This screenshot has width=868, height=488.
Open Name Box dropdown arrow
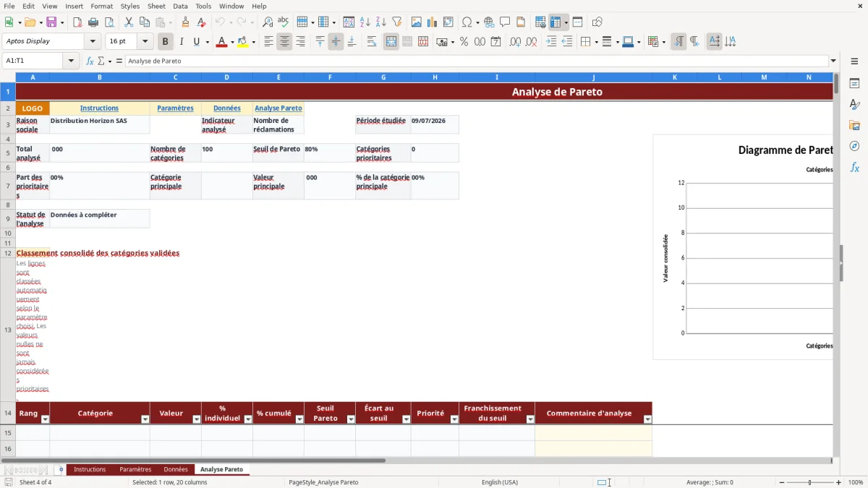coord(71,61)
